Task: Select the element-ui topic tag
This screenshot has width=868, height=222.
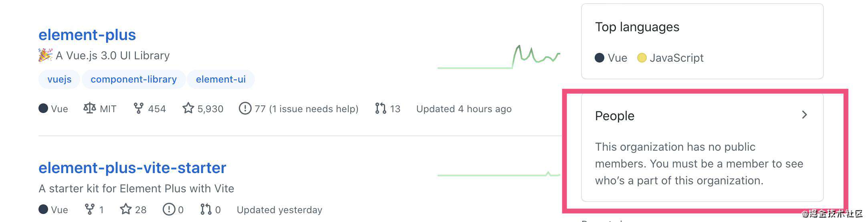Action: [x=221, y=79]
